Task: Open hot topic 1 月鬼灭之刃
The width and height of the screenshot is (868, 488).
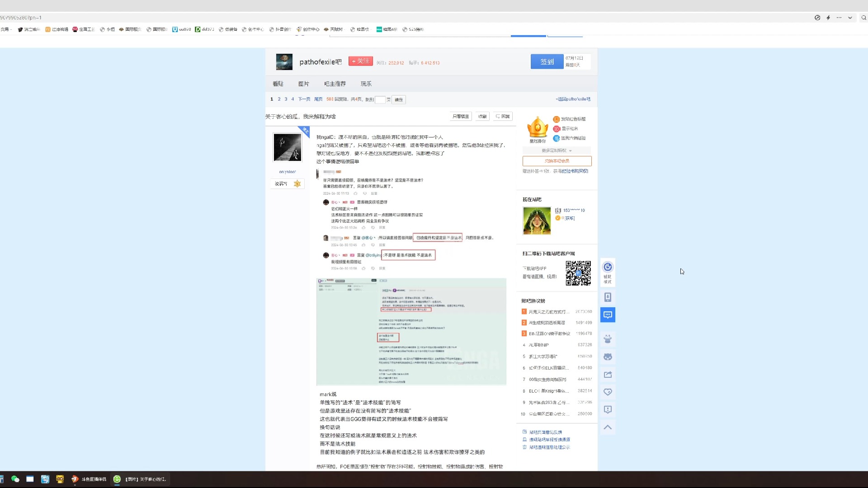Action: (548, 312)
